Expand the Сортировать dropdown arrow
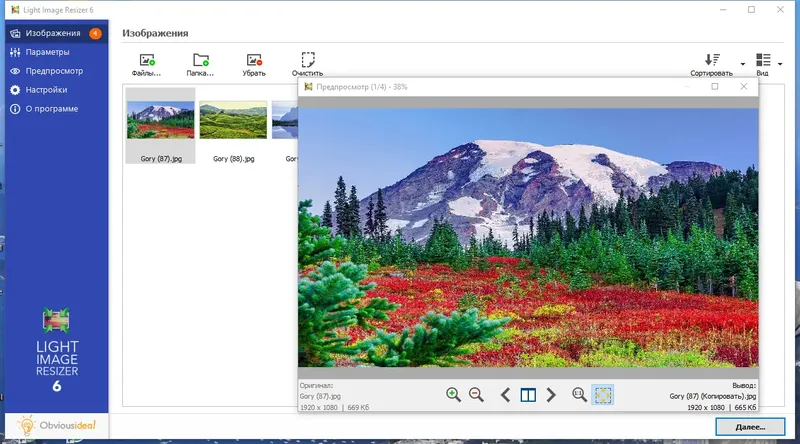Viewport: 800px width, 444px height. point(743,64)
